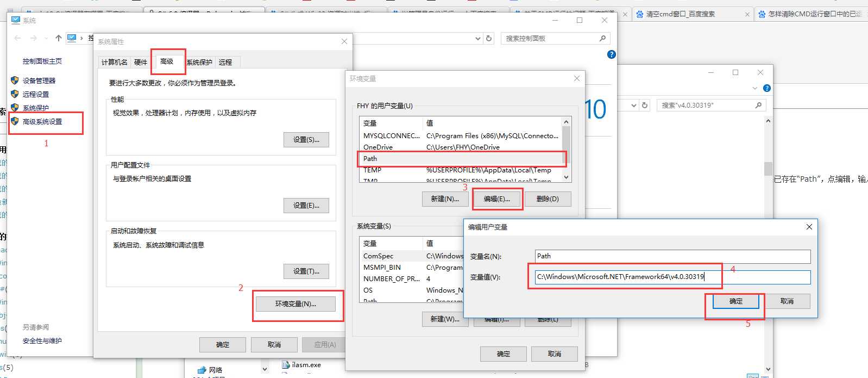Close the 系统属性 dialog
868x378 pixels.
point(344,41)
